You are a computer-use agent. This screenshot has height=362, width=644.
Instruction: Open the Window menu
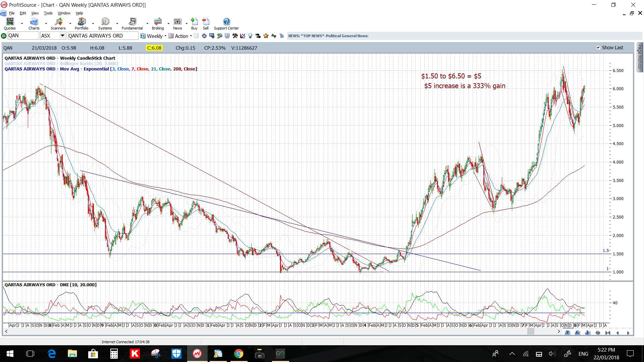(64, 13)
